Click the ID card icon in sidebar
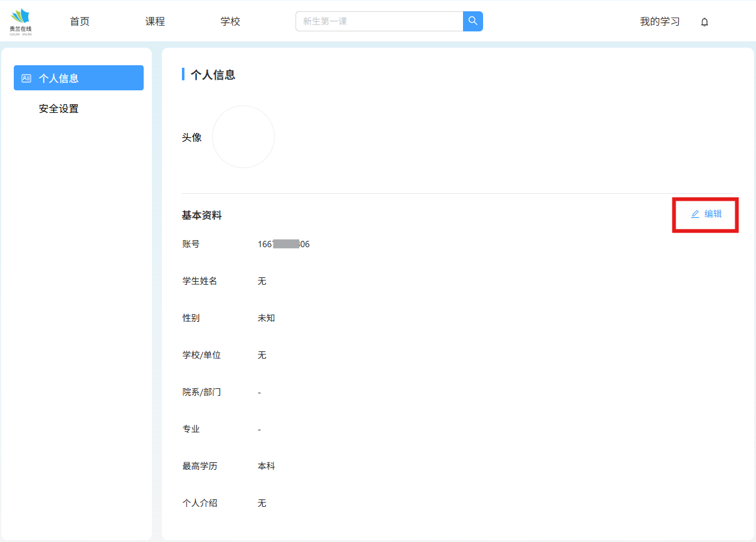Viewport: 756px width, 542px height. (x=26, y=78)
